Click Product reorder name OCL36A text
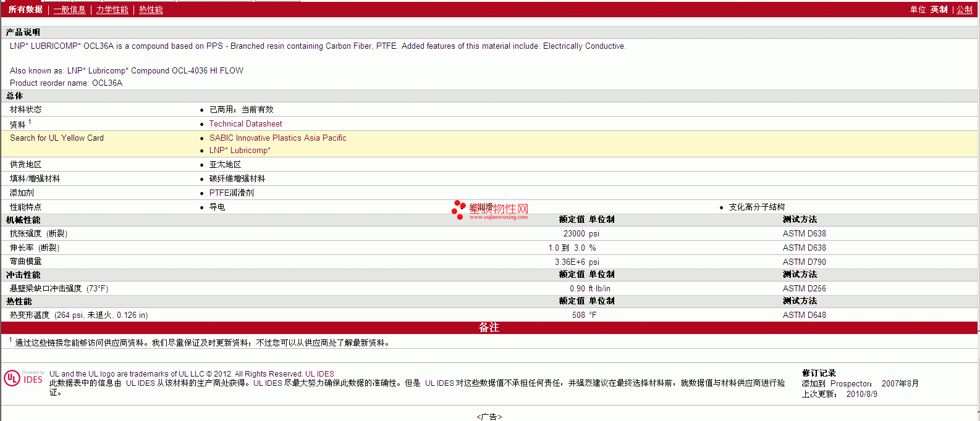The height and width of the screenshot is (421, 980). tap(66, 83)
